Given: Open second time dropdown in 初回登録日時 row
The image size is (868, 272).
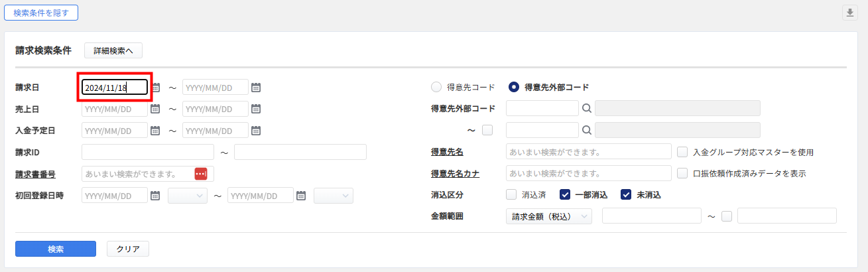Looking at the screenshot, I should (x=333, y=196).
